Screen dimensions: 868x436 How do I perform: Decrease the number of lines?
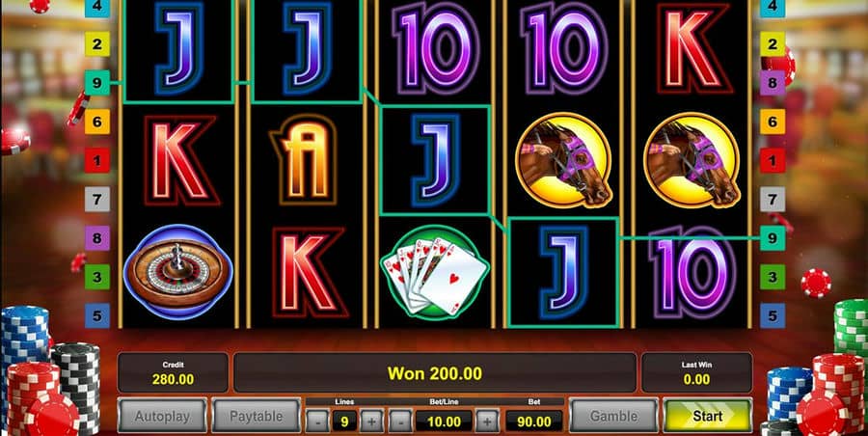[316, 422]
